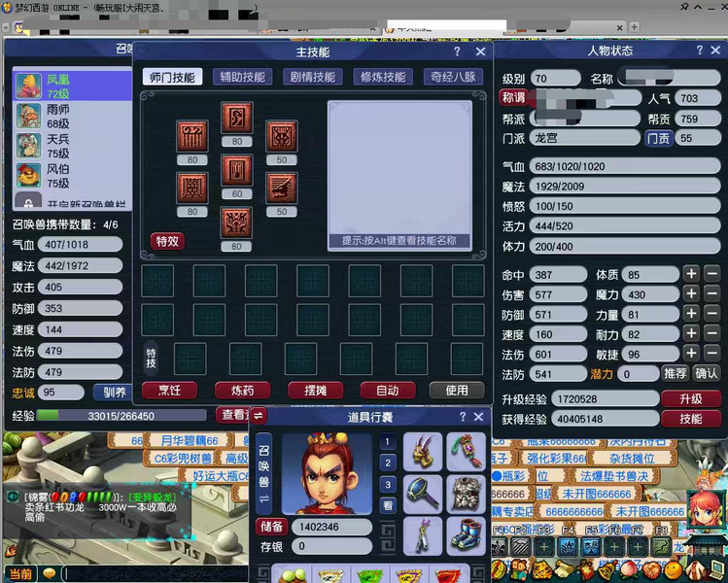Click the sect skill icon at level 60

(x=237, y=171)
